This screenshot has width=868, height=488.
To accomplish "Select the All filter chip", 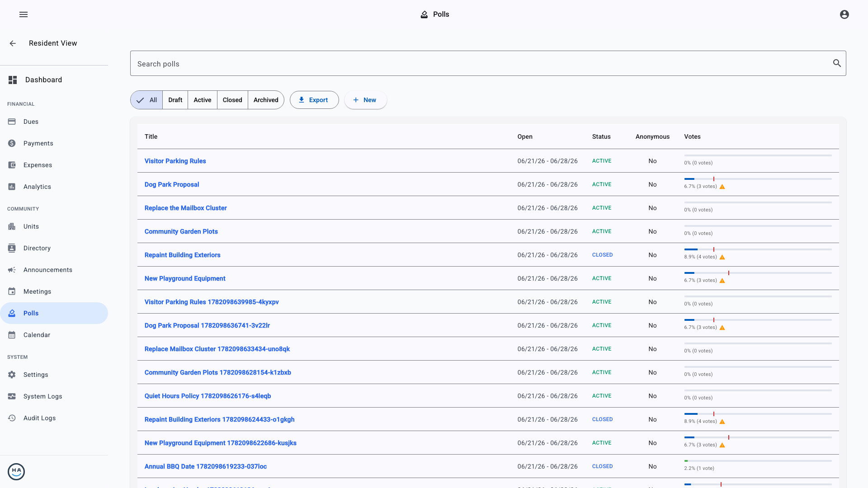I will click(146, 100).
